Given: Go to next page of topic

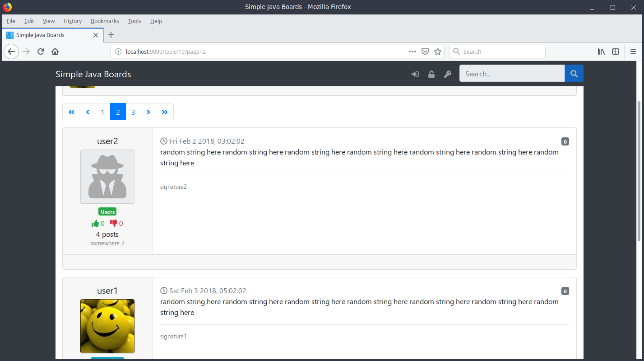Looking at the screenshot, I should pos(148,112).
